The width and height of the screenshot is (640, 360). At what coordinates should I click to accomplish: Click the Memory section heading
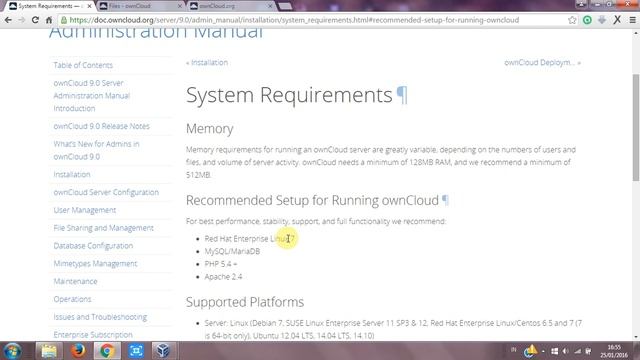click(209, 129)
